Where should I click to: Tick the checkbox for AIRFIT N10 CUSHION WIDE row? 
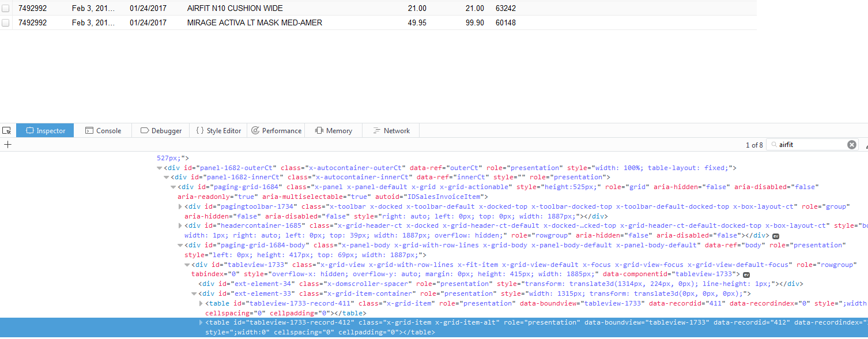pos(6,9)
